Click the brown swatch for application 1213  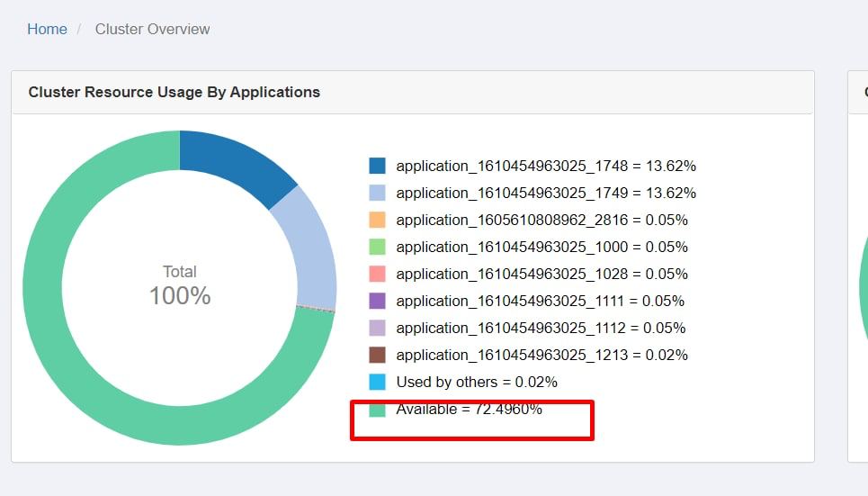coord(378,355)
